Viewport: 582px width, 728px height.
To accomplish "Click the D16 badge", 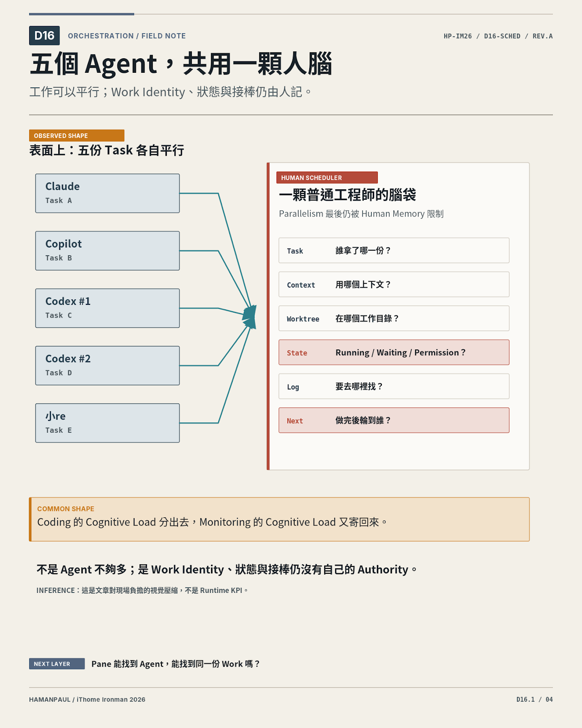I will pyautogui.click(x=44, y=35).
